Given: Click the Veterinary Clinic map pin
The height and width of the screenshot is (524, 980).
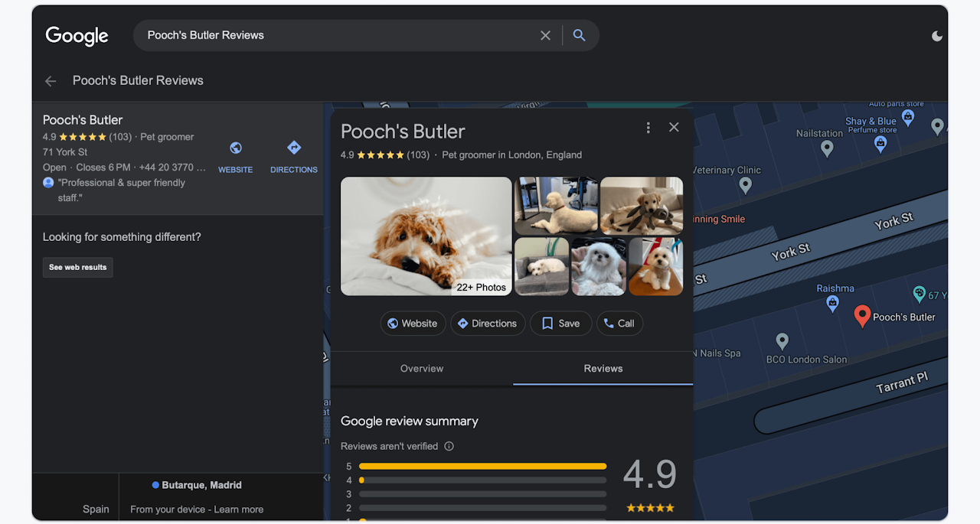Looking at the screenshot, I should pos(746,185).
